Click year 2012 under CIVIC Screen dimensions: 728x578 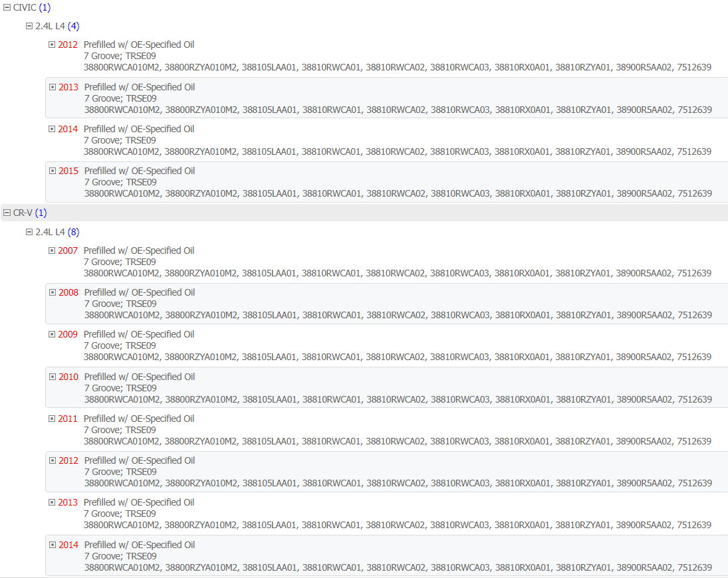[68, 45]
